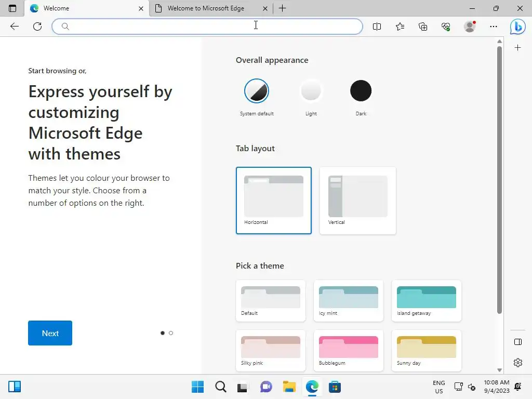Open Microsoft Store on taskbar

(x=335, y=387)
